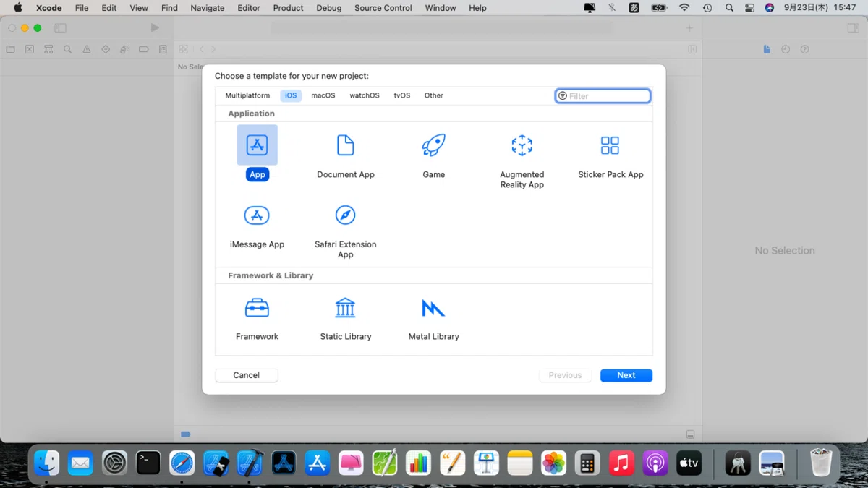Open the File menu

tap(82, 8)
